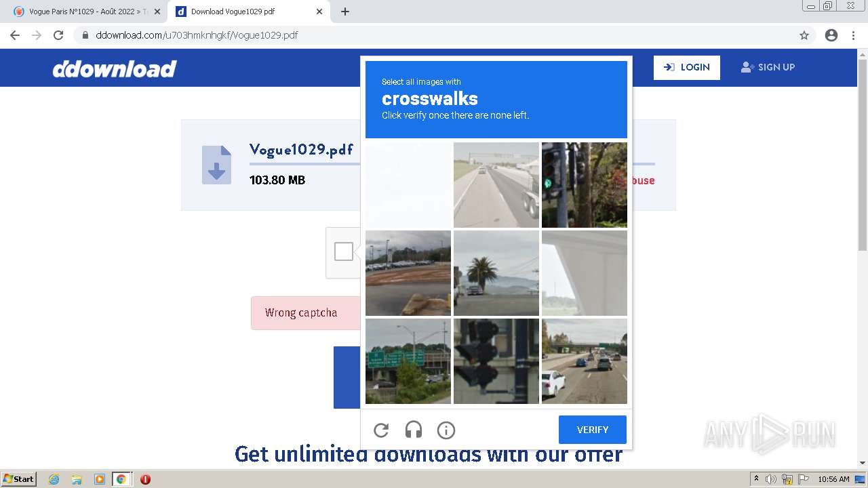Launch Internet Explorer from the taskbar

(x=54, y=479)
